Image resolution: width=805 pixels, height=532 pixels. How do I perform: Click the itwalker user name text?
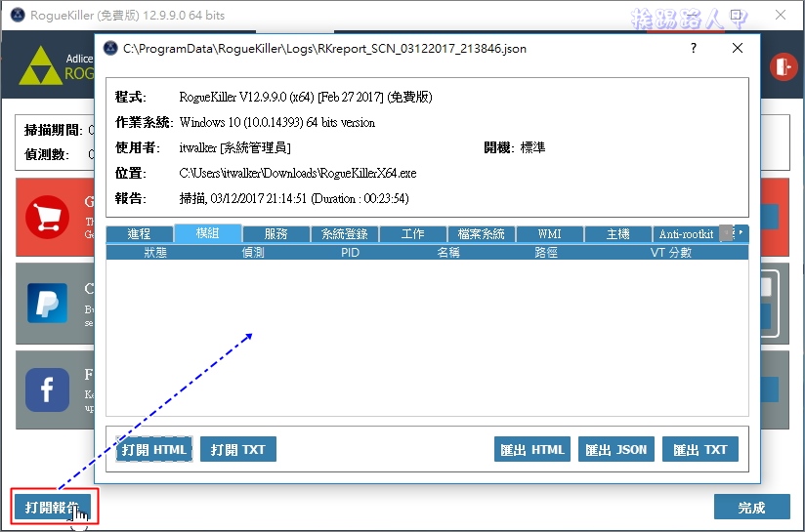pyautogui.click(x=234, y=147)
